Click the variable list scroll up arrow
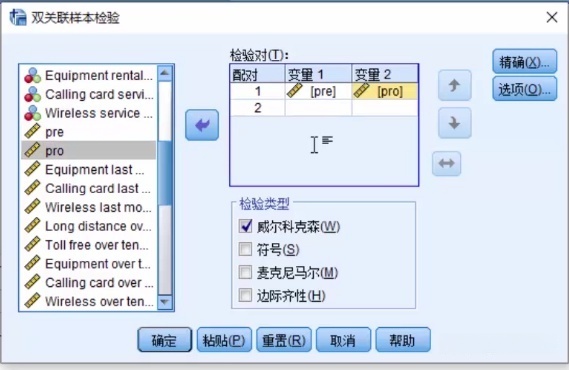This screenshot has width=569, height=370. 165,73
